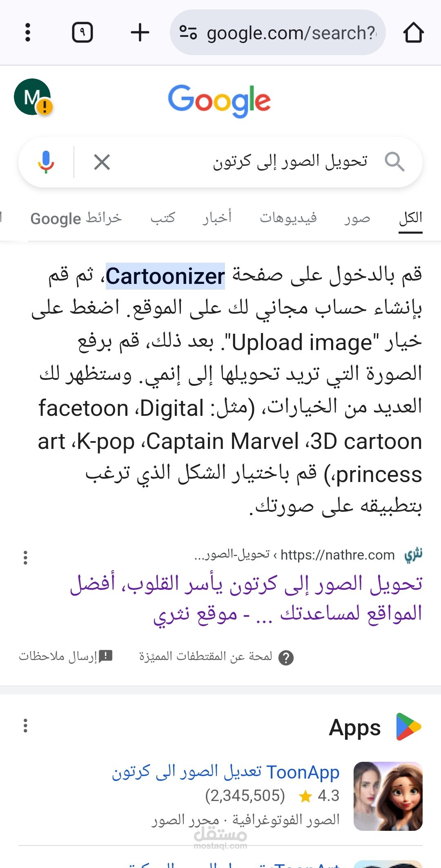Open the browser three-dot menu

tap(28, 32)
